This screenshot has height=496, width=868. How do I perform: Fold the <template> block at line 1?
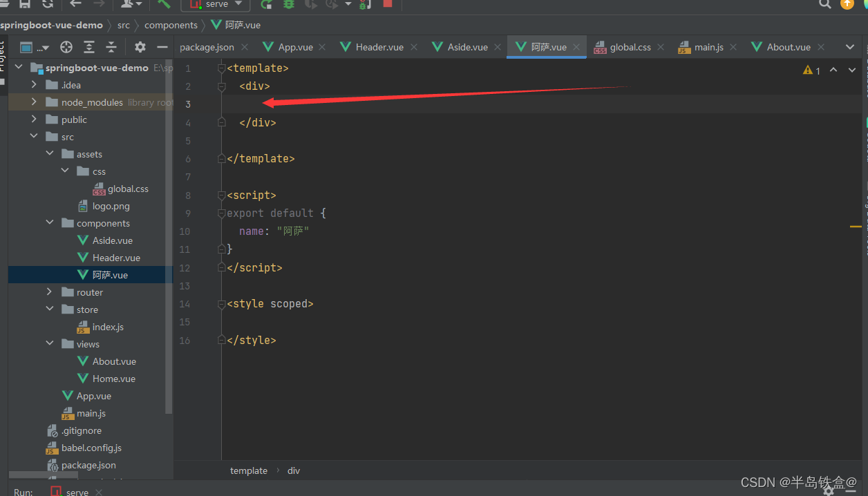click(221, 68)
